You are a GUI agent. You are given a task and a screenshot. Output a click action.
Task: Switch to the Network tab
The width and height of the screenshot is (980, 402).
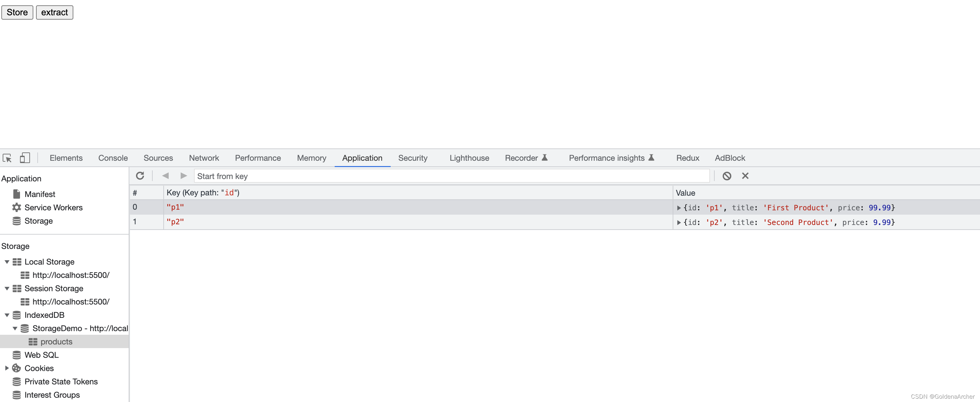204,158
